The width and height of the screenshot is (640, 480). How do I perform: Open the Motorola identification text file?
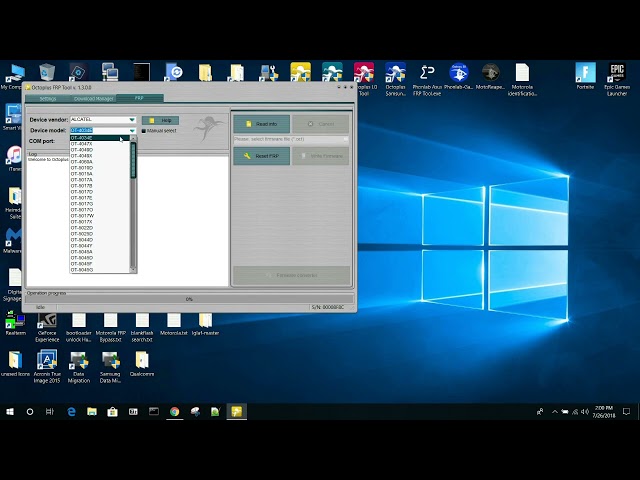pos(522,79)
